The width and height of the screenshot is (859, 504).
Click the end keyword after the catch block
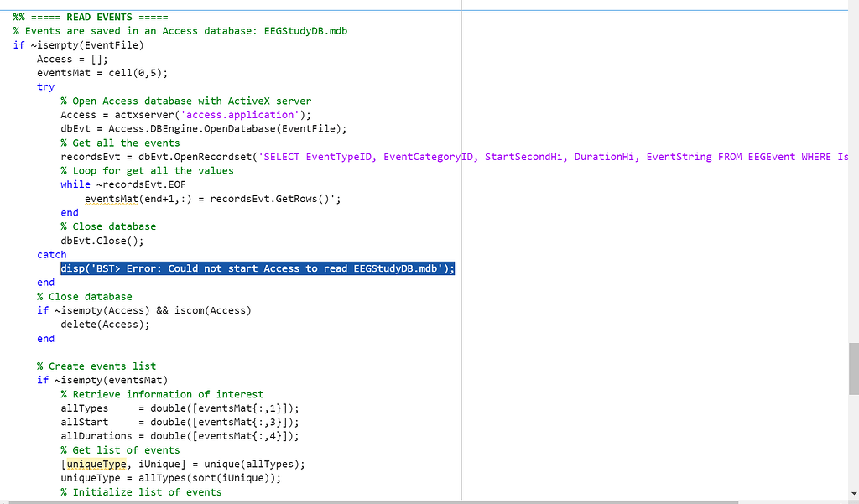coord(44,282)
